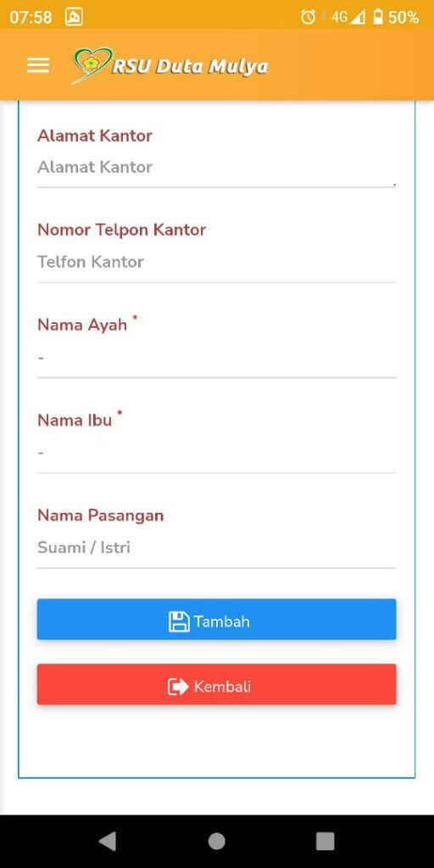Focus the Telfon Kantor input field

pos(216,263)
